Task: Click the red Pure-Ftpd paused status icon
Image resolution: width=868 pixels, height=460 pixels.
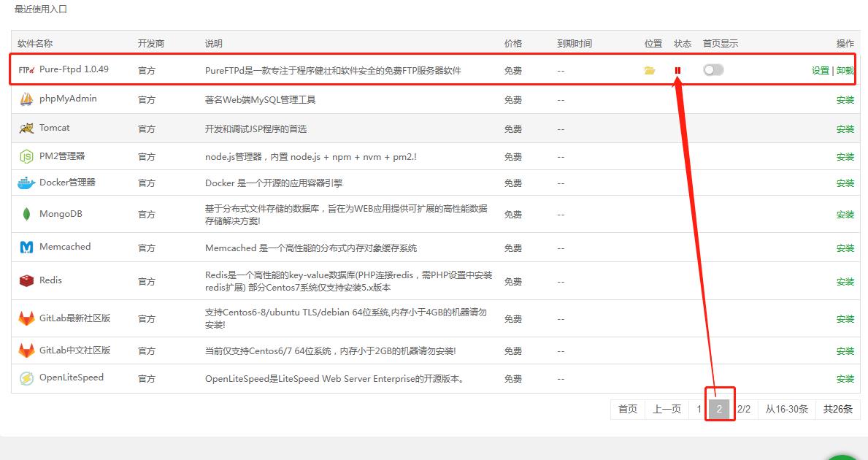Action: [678, 71]
